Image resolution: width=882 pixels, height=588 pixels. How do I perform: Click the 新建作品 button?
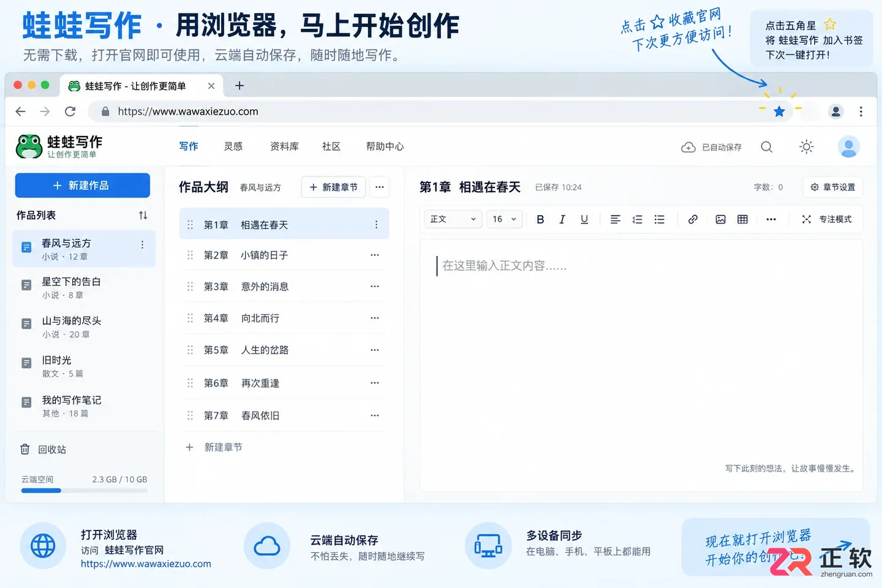[x=83, y=186]
